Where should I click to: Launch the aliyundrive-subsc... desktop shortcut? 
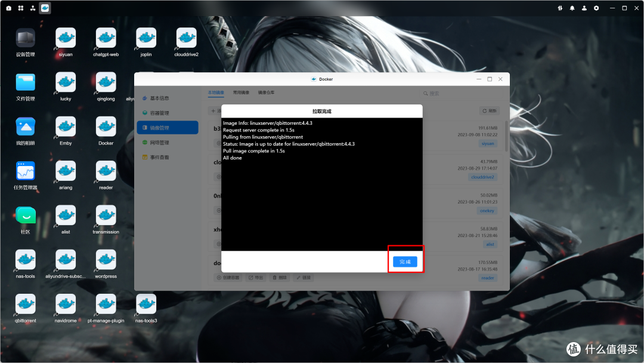[66, 264]
